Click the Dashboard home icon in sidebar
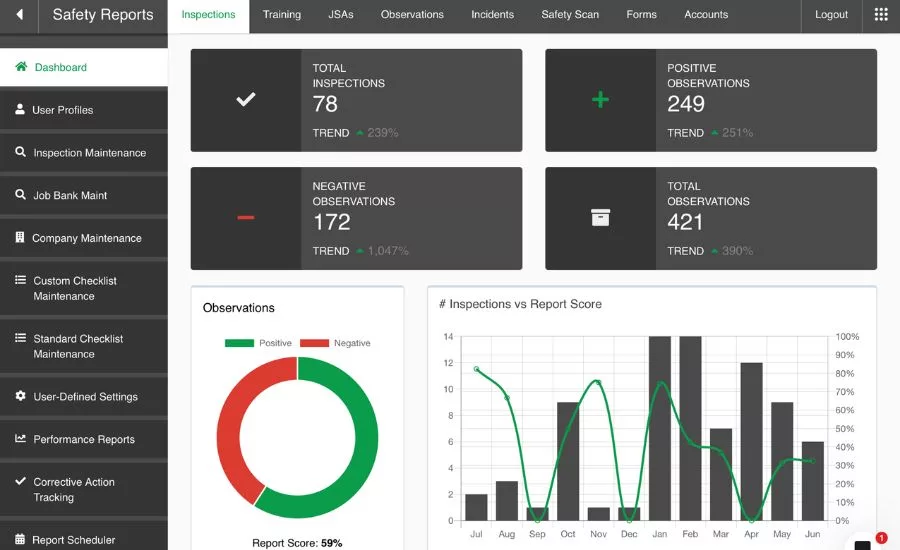Viewport: 900px width, 550px height. 21,67
